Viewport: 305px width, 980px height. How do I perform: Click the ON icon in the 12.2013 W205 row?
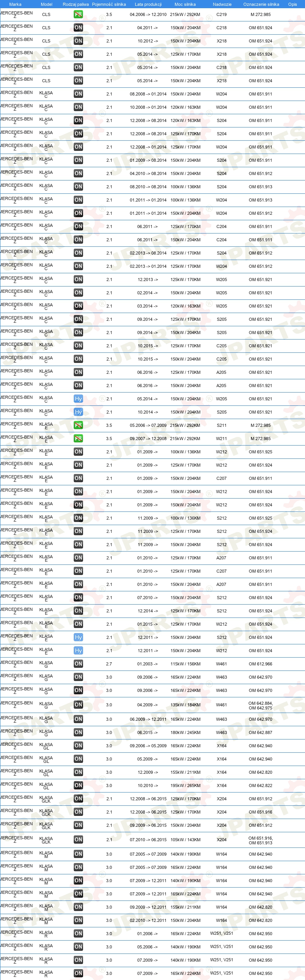pos(78,279)
